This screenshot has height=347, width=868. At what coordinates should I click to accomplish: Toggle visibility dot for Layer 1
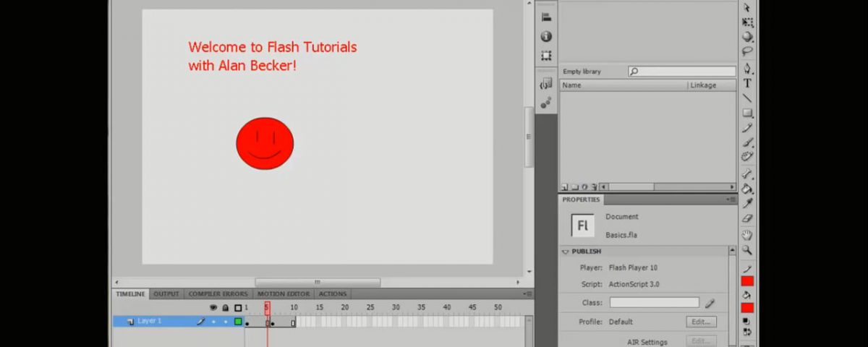[213, 321]
